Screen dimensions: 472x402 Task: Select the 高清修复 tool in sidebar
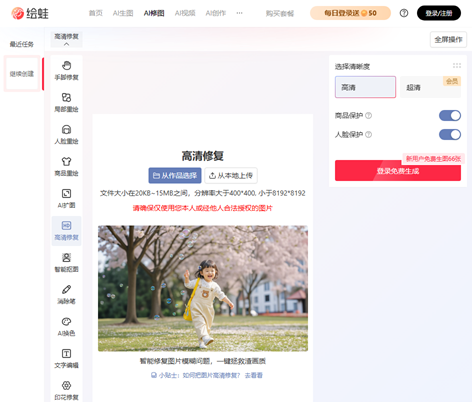pyautogui.click(x=66, y=231)
